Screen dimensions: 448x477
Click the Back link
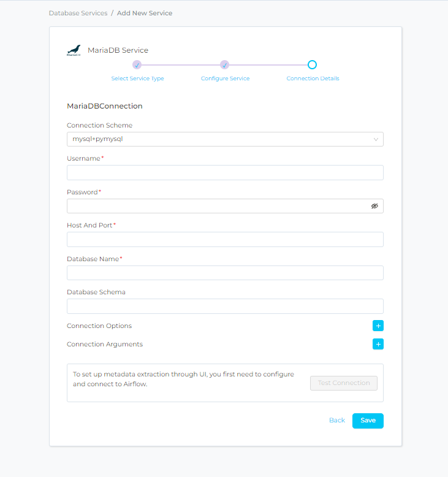[x=337, y=421]
